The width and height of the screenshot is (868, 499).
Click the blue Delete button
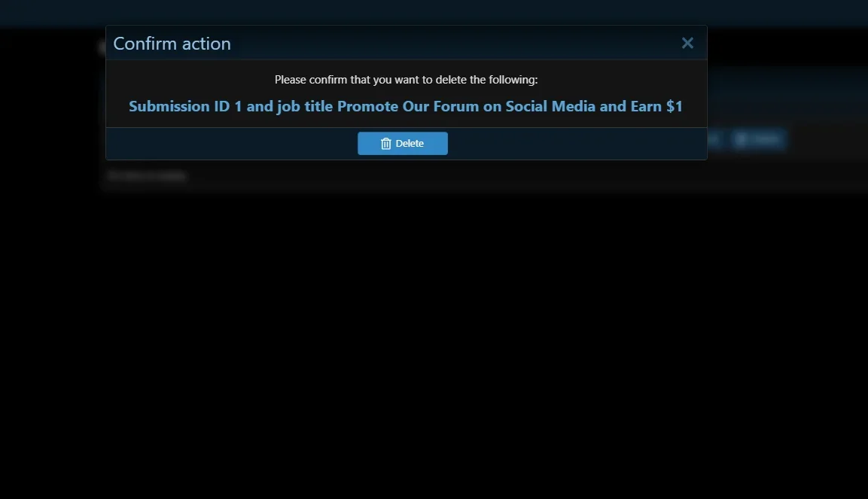(x=403, y=143)
